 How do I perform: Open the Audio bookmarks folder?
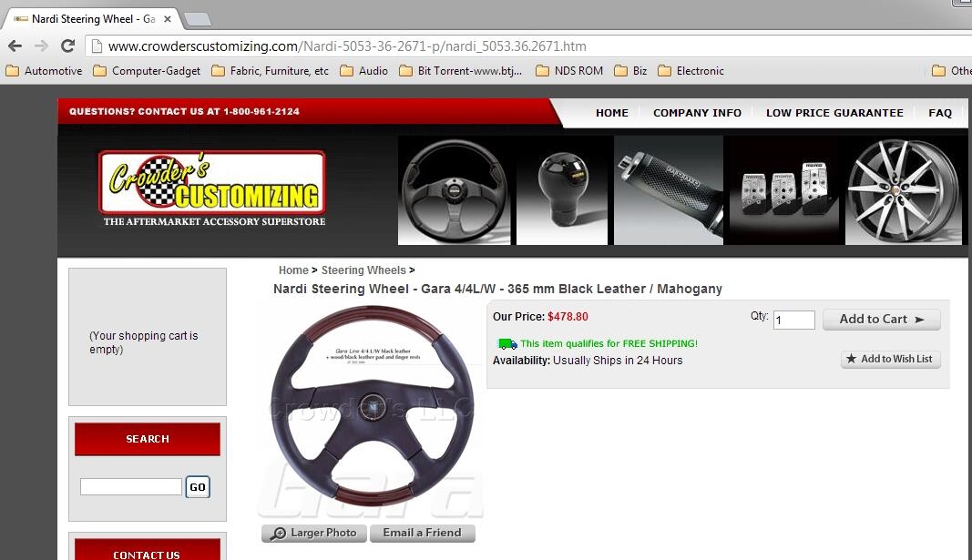pyautogui.click(x=363, y=71)
